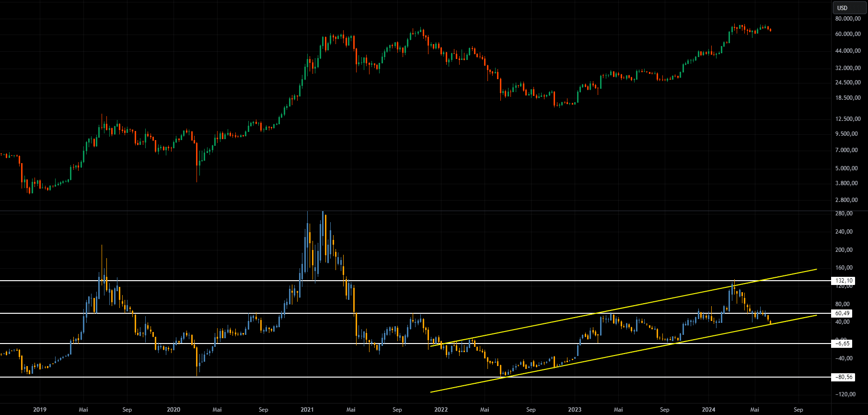Viewport: 868px width, 415px height.
Task: Select the −6,65 horizontal line price label
Action: (x=843, y=344)
